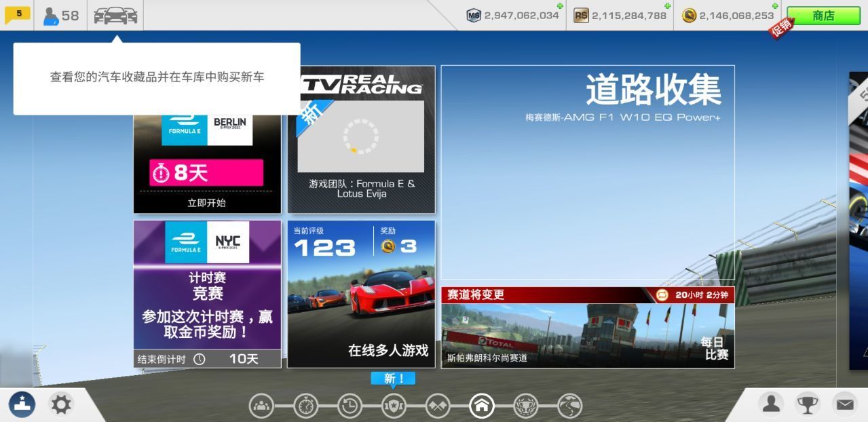The image size is (868, 422).
Task: Select the home icon in bottom navigation
Action: coord(482,406)
